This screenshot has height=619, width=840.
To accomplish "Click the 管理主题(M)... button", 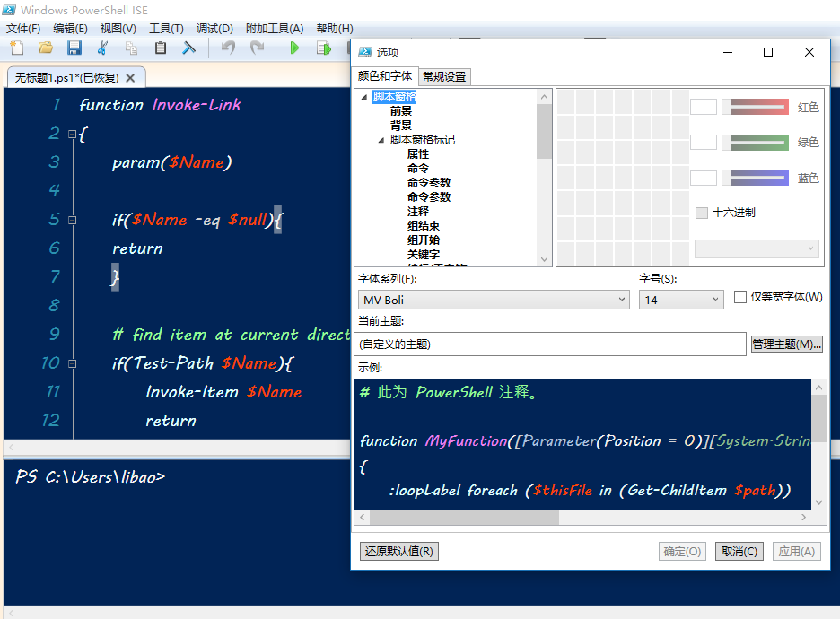I will coord(786,344).
